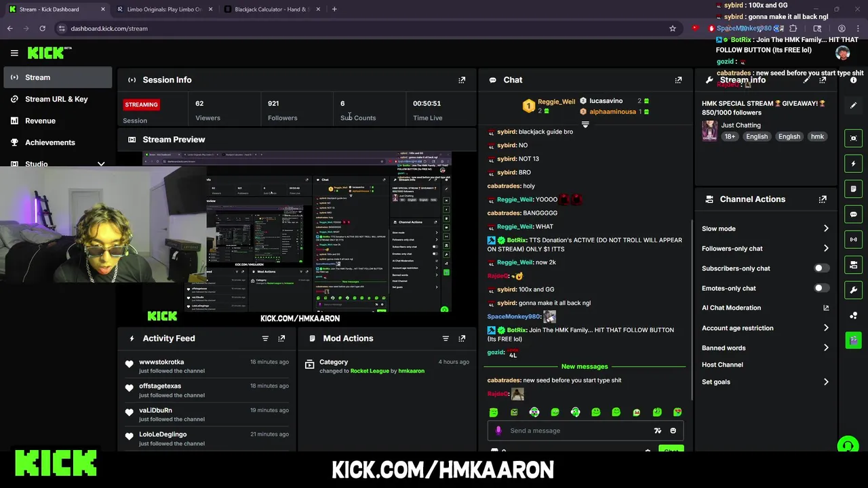Open Stream URL & Key page
868x488 pixels.
coord(58,99)
